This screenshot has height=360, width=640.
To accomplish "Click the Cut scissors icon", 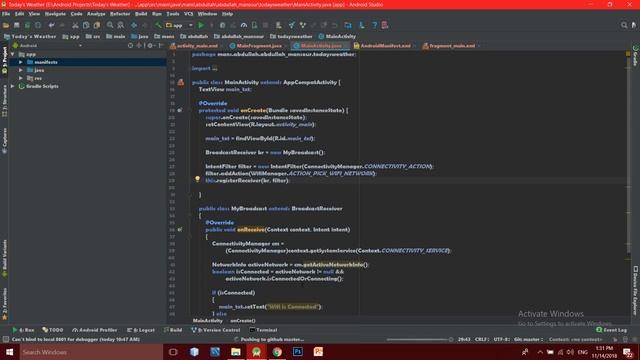I will [x=75, y=25].
